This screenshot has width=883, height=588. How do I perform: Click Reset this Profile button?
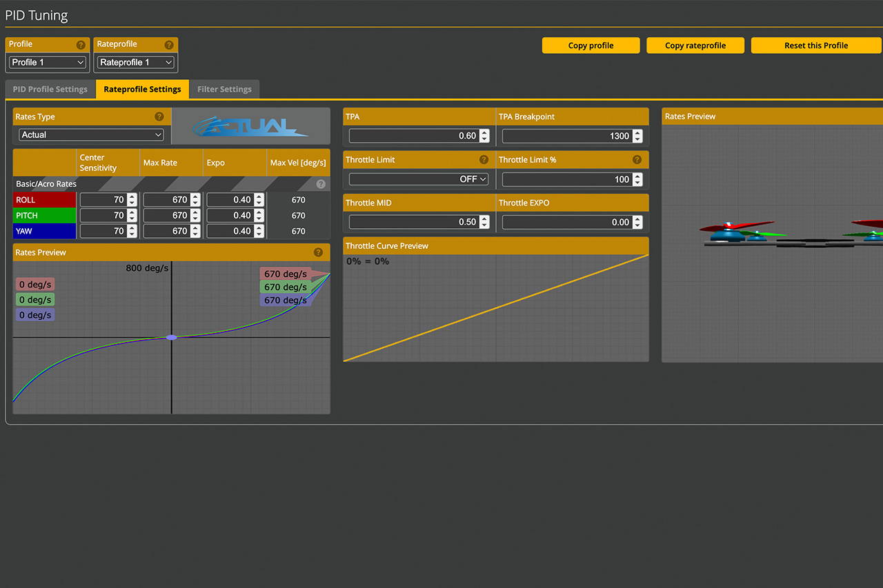tap(816, 45)
